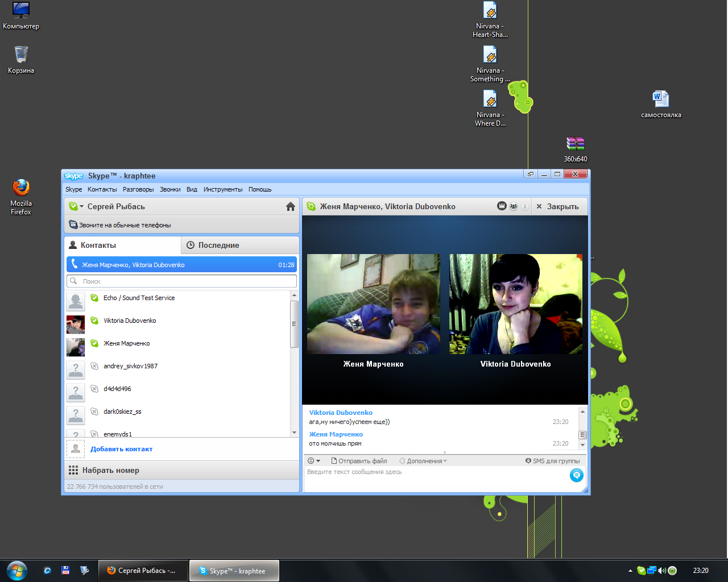Click SMS для группы
Viewport: 728px width, 582px height.
tap(552, 461)
